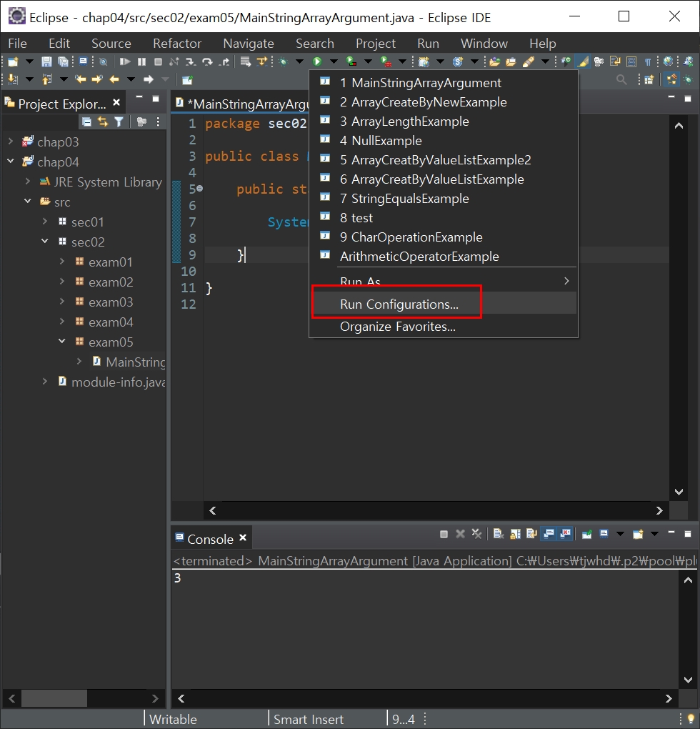Image resolution: width=700 pixels, height=729 pixels.
Task: Click Previous Annotation arrow icon
Action: (x=47, y=79)
